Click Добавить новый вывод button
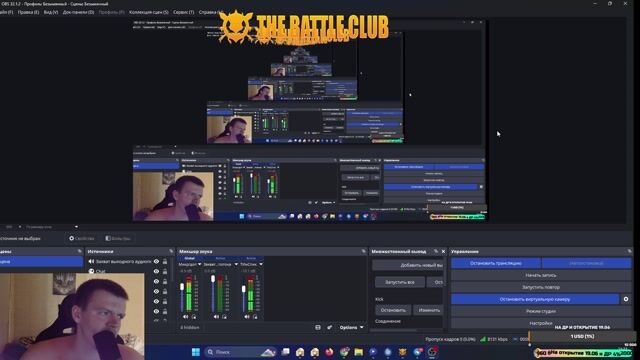 (408, 265)
